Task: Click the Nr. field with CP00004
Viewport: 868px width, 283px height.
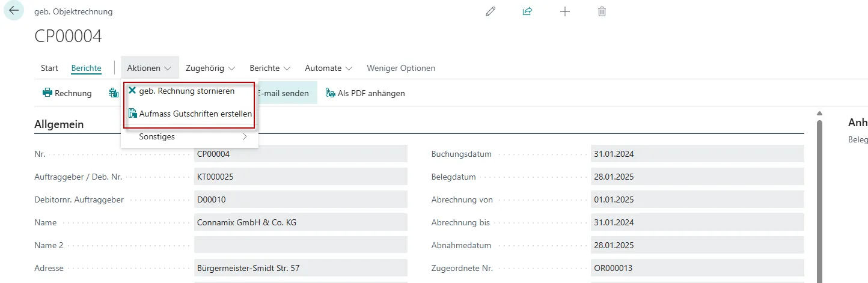Action: 301,154
